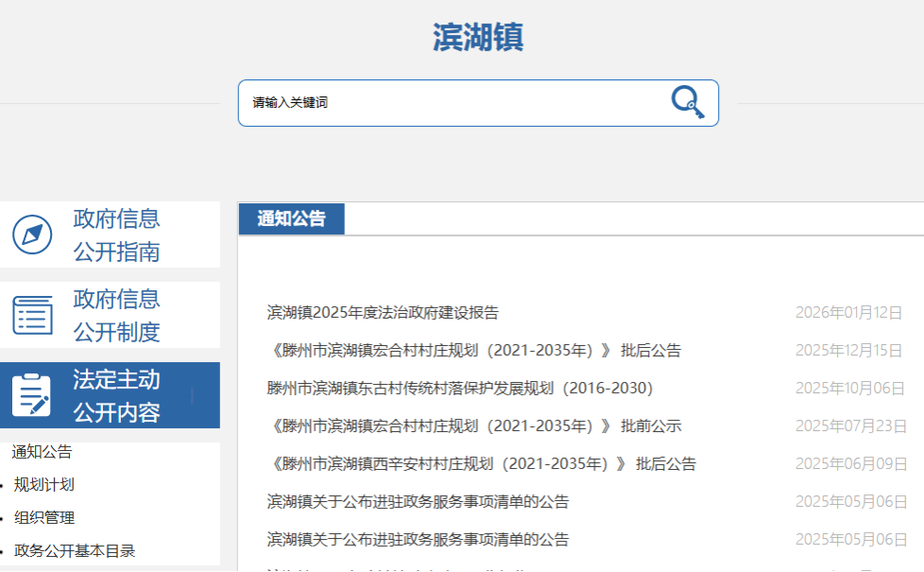Open 滨湖镇2025年度法治政府建设报告 article

[x=383, y=313]
